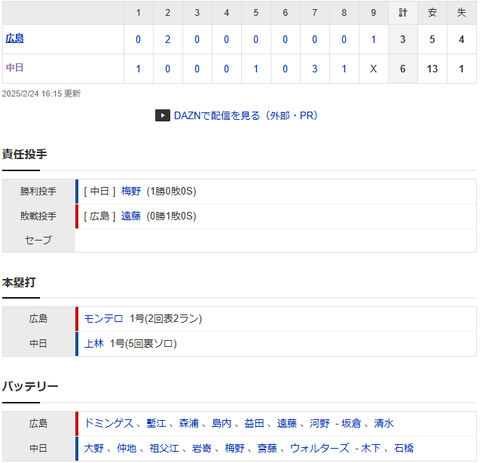
Task: Click the 勝利投手 row label
Action: click(38, 191)
